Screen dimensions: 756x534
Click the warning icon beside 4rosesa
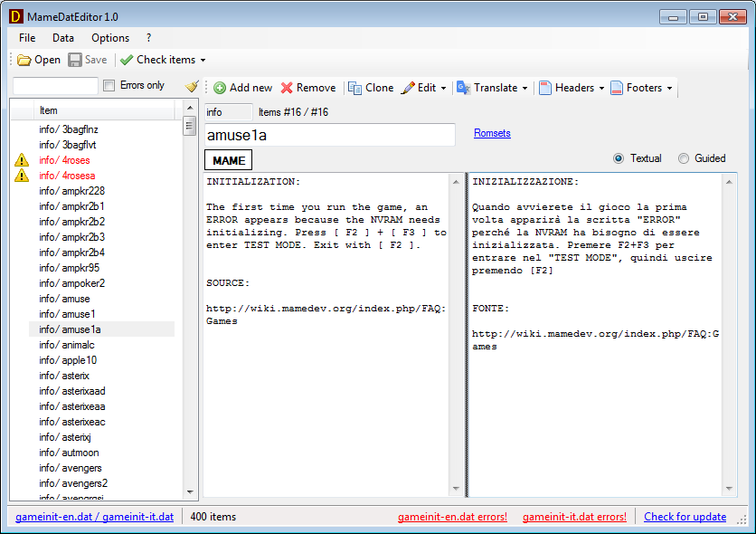click(22, 176)
